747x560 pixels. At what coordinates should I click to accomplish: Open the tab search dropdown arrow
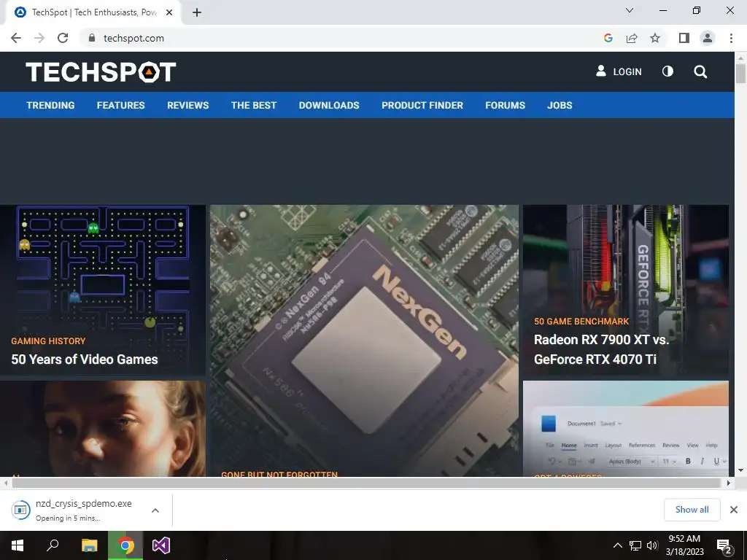630,10
